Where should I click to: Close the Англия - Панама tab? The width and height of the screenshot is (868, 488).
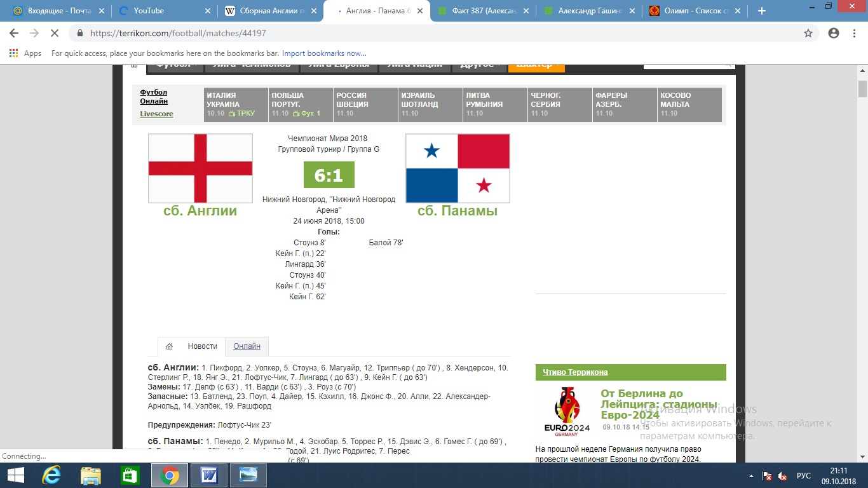point(420,11)
